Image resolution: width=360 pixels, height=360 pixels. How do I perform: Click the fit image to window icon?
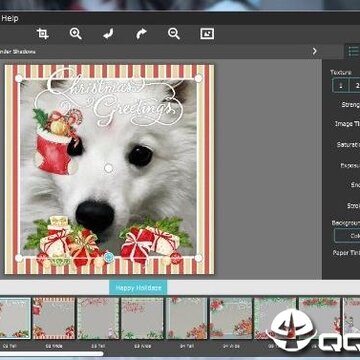pos(207,34)
